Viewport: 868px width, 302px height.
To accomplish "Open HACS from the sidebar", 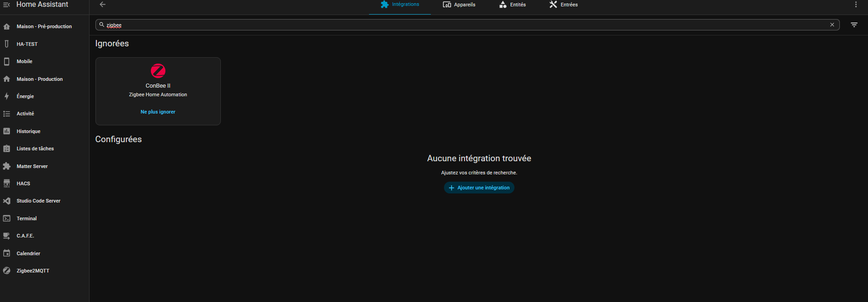I will point(23,183).
